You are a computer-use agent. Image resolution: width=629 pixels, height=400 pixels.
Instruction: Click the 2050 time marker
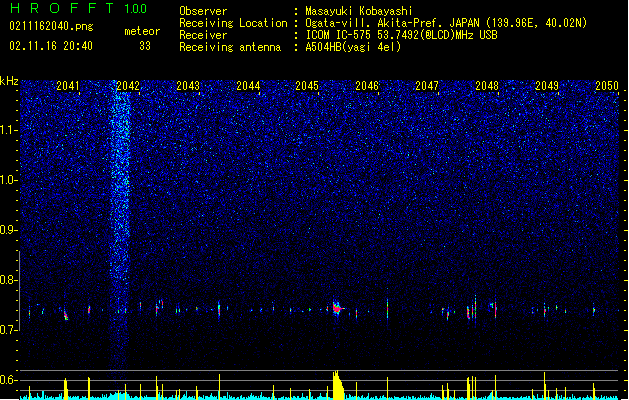point(607,86)
